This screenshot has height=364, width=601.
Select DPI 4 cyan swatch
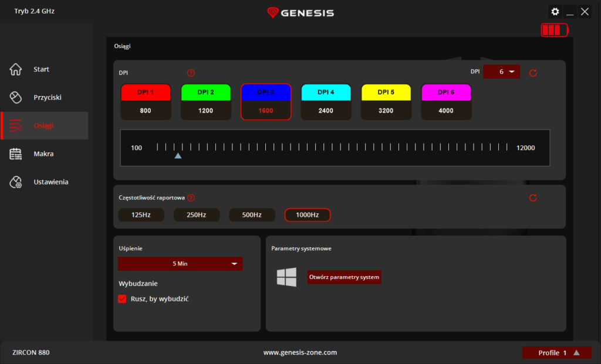(x=326, y=93)
